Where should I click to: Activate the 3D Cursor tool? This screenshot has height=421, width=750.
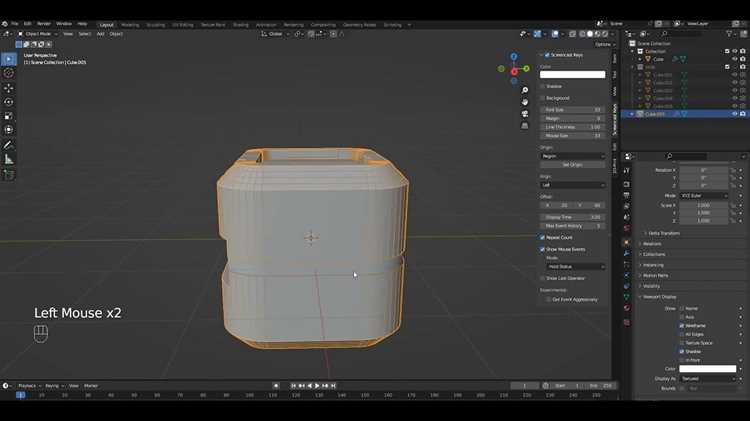[x=9, y=73]
